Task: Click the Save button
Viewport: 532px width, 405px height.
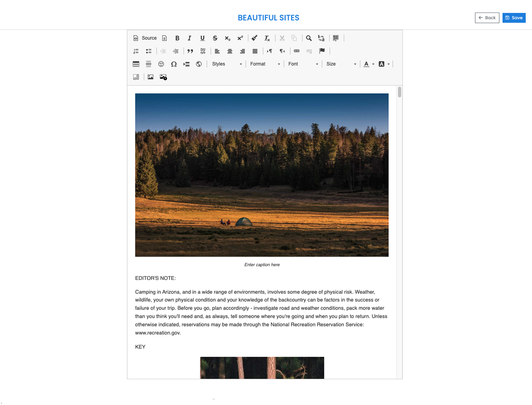Action: pyautogui.click(x=514, y=18)
